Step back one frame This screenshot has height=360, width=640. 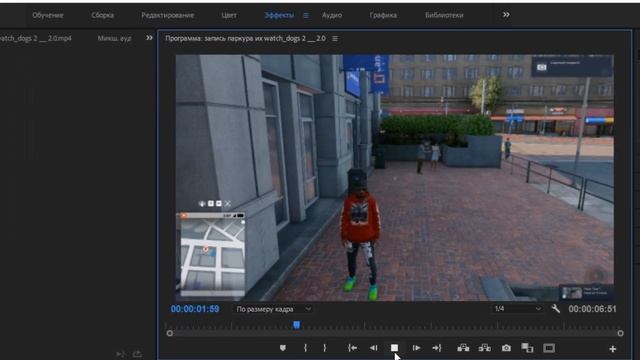[x=373, y=348]
